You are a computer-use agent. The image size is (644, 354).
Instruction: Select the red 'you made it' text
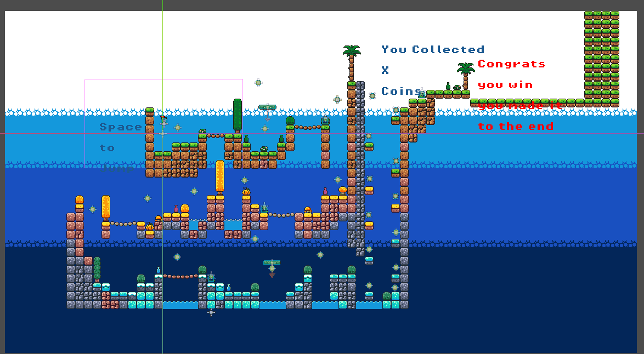[519, 106]
